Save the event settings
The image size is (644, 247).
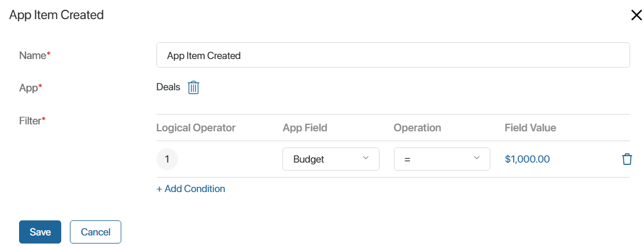(x=40, y=232)
